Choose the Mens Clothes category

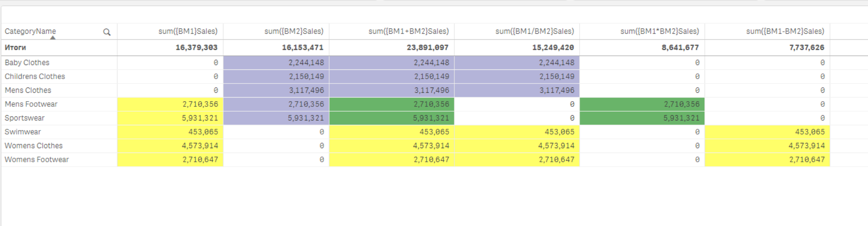coord(28,90)
